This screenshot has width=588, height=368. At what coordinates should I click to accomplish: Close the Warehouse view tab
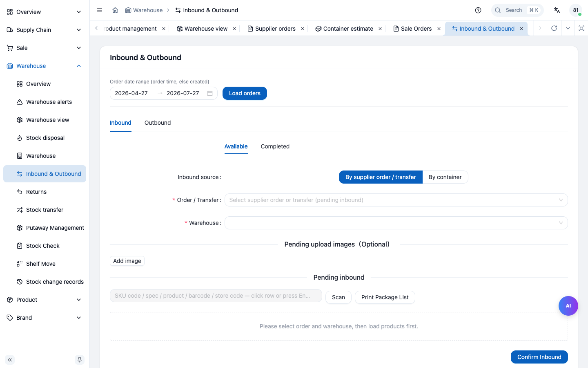234,29
